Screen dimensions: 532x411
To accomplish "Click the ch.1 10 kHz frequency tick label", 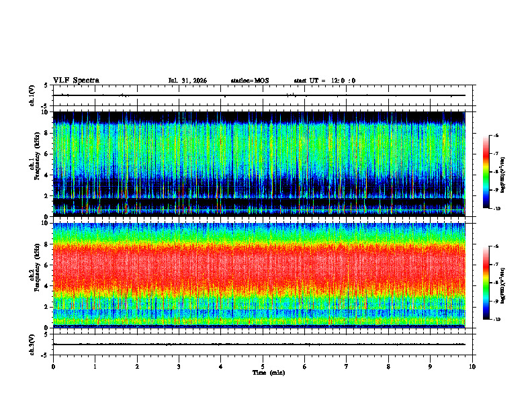I will click(46, 112).
